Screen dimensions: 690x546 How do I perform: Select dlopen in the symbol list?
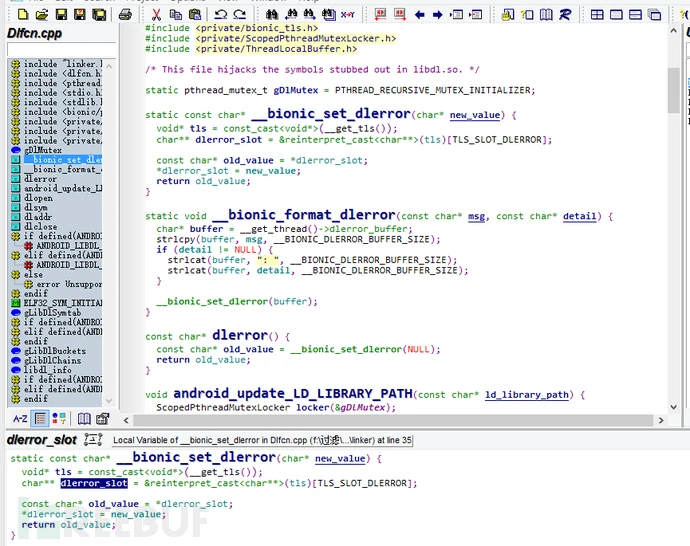38,198
